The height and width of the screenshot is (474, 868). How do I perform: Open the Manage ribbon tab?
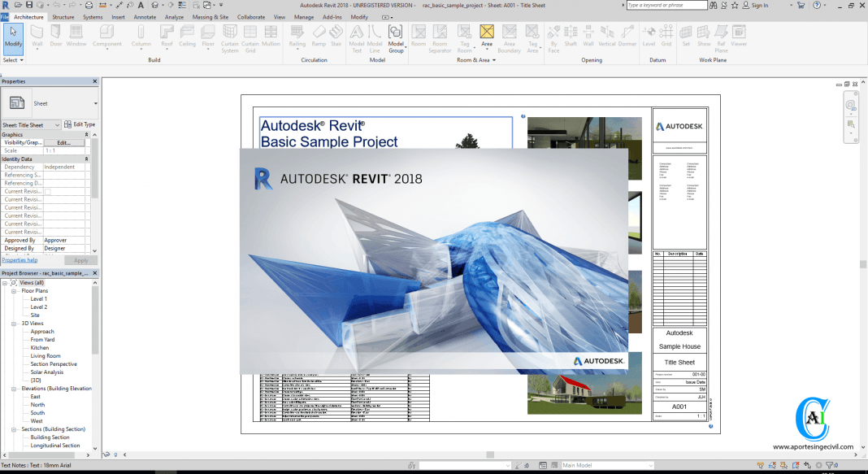[304, 16]
